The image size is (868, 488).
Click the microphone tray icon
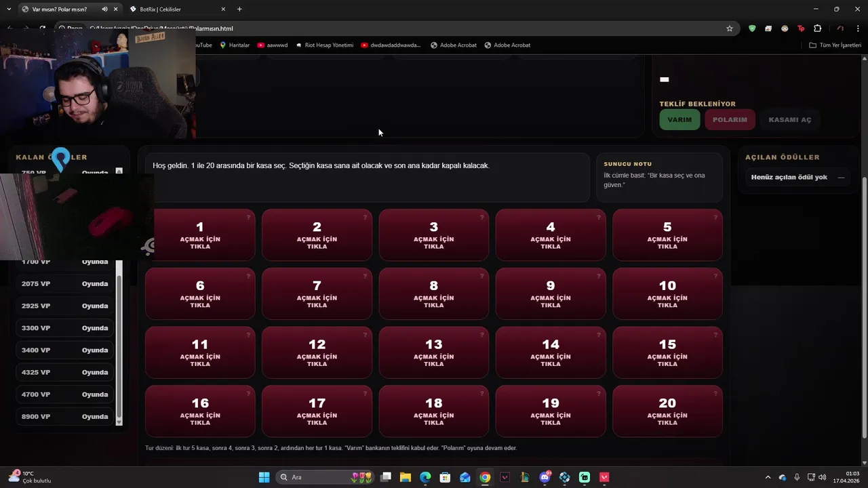pos(797,477)
